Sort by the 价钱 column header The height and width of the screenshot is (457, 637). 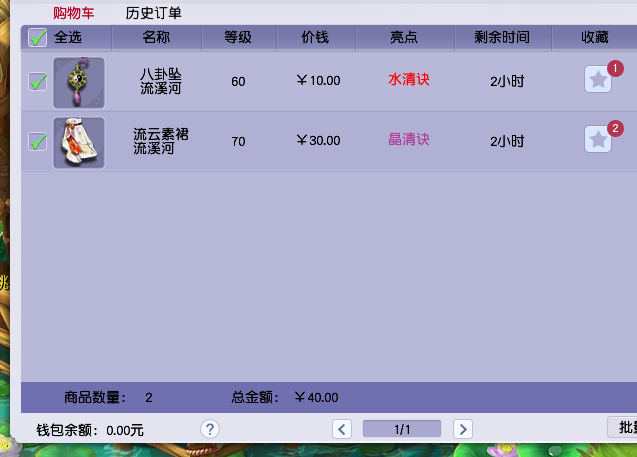click(315, 38)
